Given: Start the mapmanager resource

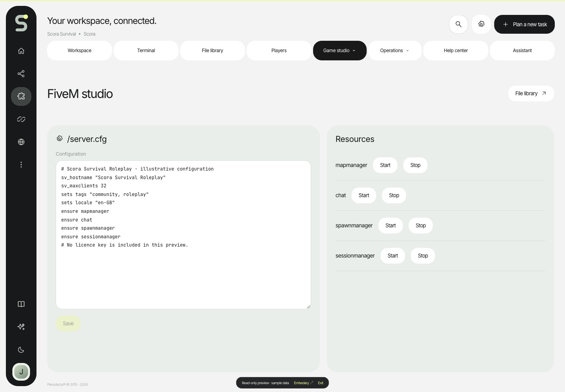Looking at the screenshot, I should coord(385,165).
